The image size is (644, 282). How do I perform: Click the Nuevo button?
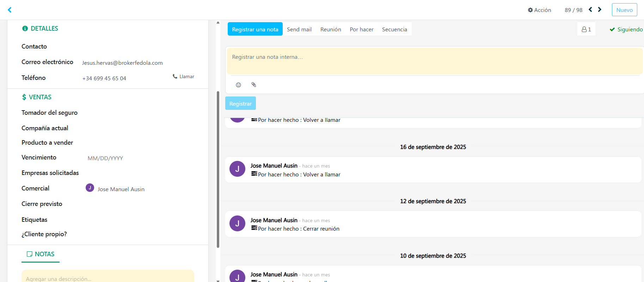point(624,10)
